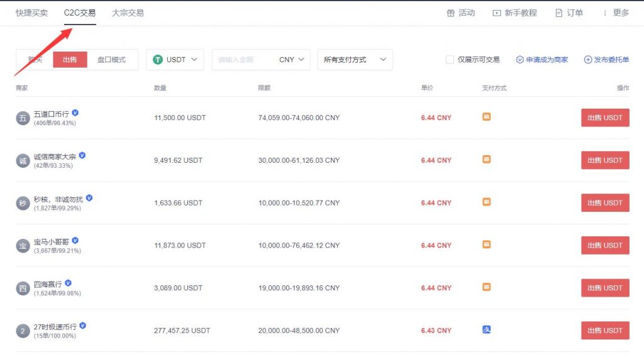Viewport: 644px width, 357px height.
Task: Click bank card icon in 五道口币行 row
Action: (486, 117)
